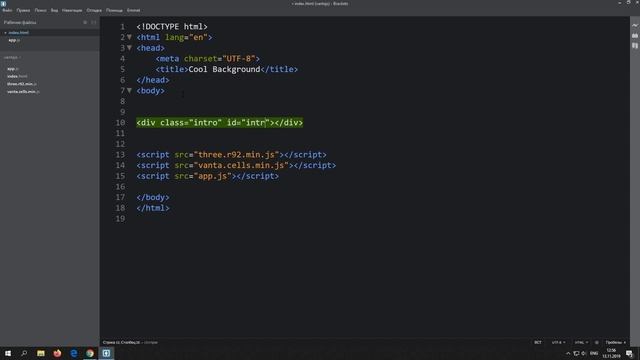Screen dimensions: 640x360
Task: Toggle INS insert mode in status bar
Action: (538, 342)
